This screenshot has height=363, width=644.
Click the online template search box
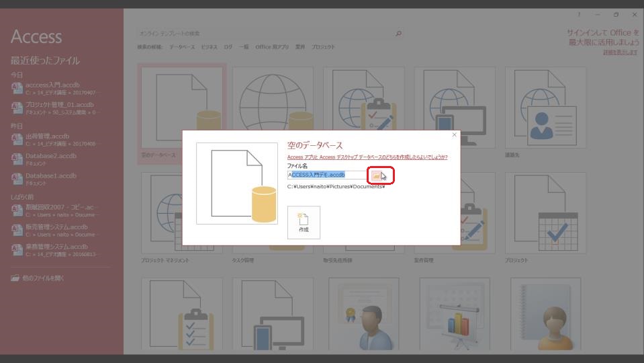(266, 34)
